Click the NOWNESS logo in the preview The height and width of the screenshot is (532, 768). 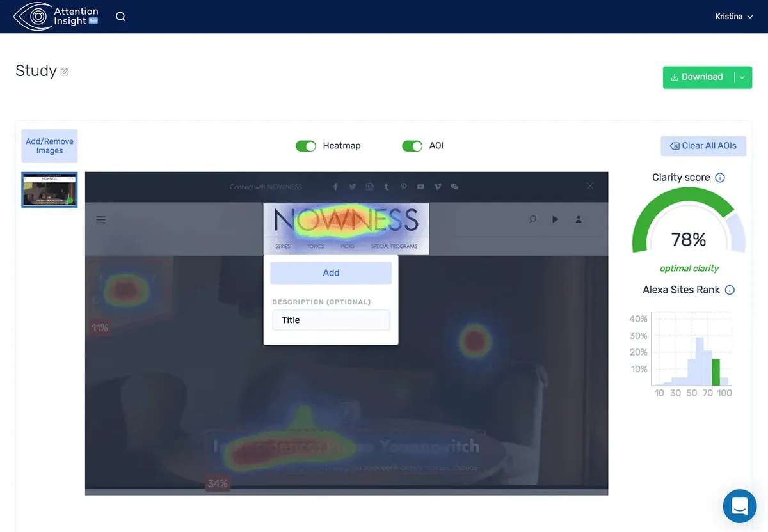pyautogui.click(x=346, y=221)
